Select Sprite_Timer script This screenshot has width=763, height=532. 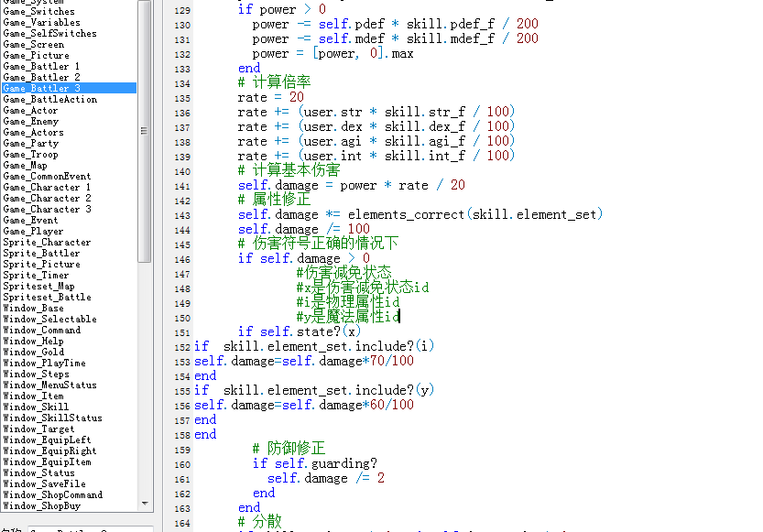point(36,276)
